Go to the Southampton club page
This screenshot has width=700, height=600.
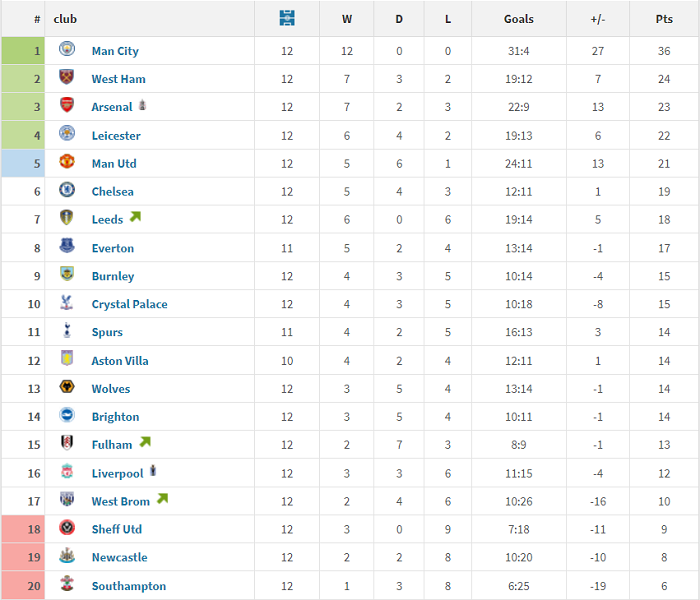pos(128,586)
